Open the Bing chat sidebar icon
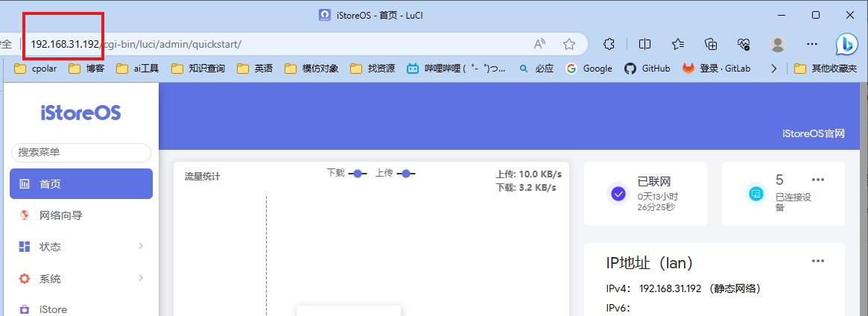Image resolution: width=868 pixels, height=316 pixels. pos(846,44)
